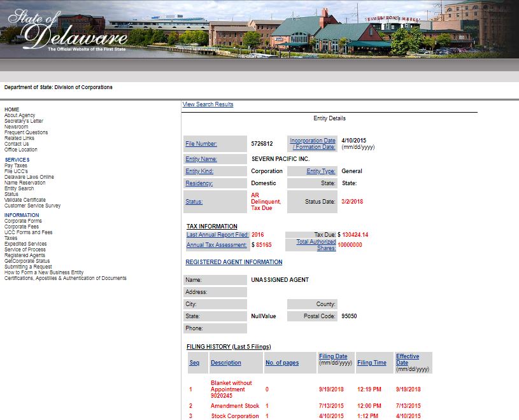The width and height of the screenshot is (519, 420).
Task: Go to HOME in sidebar
Action: (11, 109)
